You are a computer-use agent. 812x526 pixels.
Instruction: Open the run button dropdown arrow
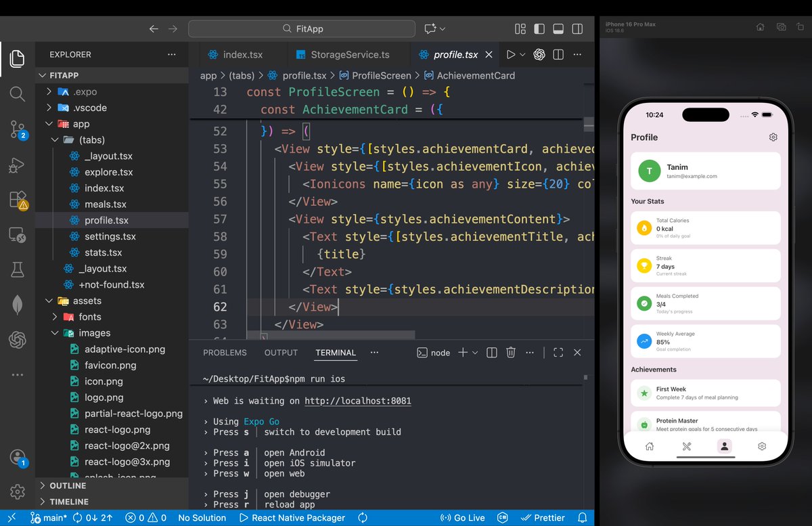pos(523,55)
